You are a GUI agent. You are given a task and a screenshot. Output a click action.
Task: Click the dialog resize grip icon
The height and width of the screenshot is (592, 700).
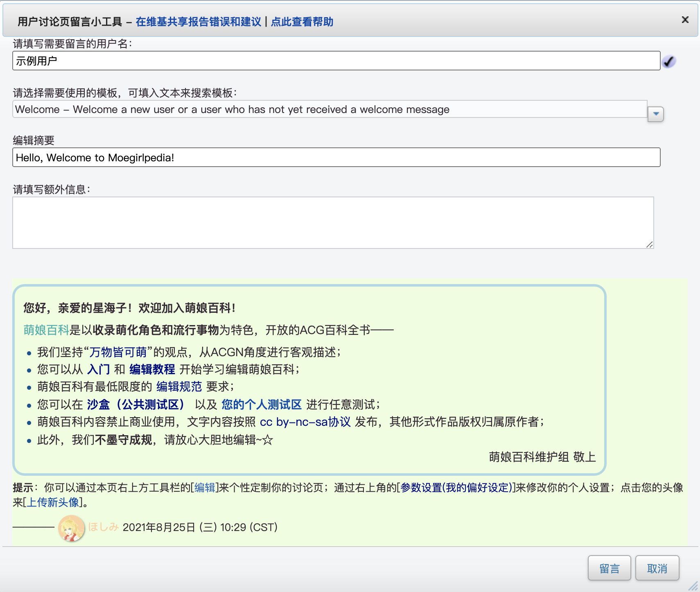(693, 586)
